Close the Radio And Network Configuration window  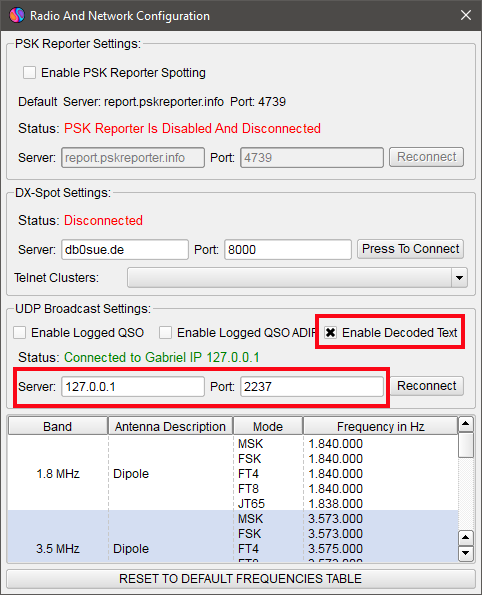pos(466,16)
